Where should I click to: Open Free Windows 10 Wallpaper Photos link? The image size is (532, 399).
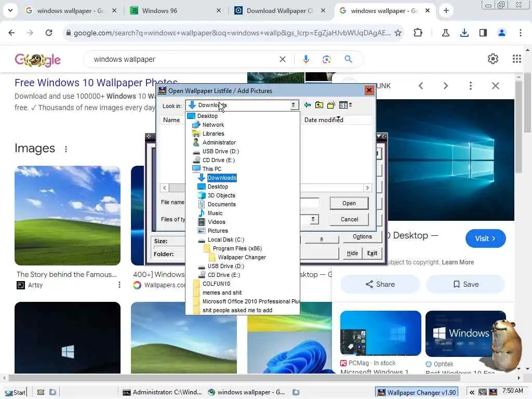click(x=96, y=83)
